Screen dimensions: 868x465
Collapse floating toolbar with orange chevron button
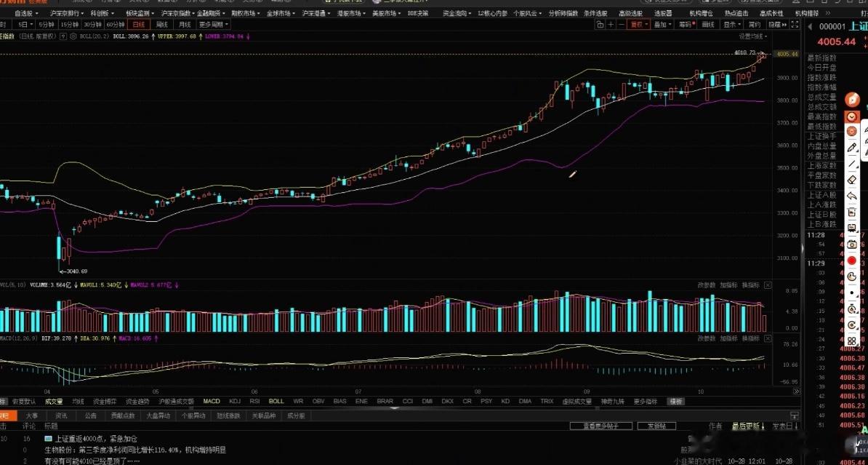tap(853, 116)
